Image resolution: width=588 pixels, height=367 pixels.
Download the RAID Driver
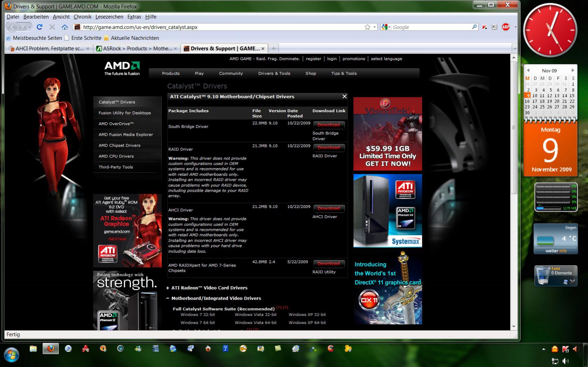pyautogui.click(x=329, y=148)
